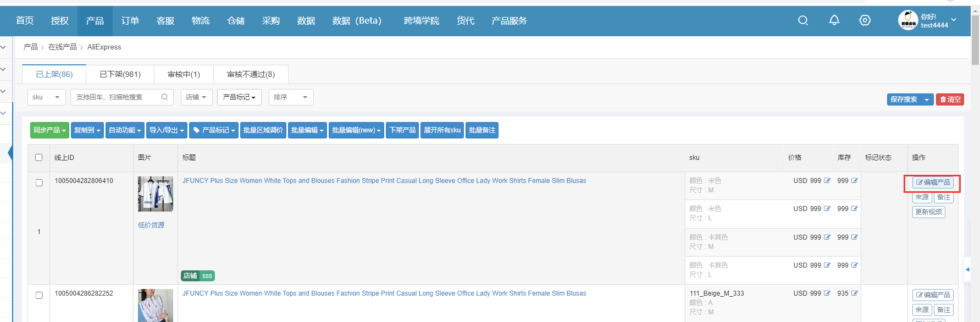Switch to the 已下架(981) tab

[120, 74]
